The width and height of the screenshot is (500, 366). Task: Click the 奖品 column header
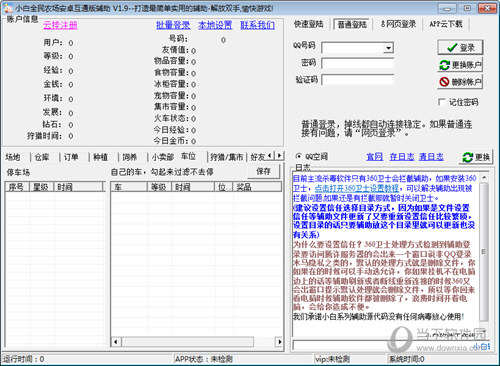click(257, 187)
